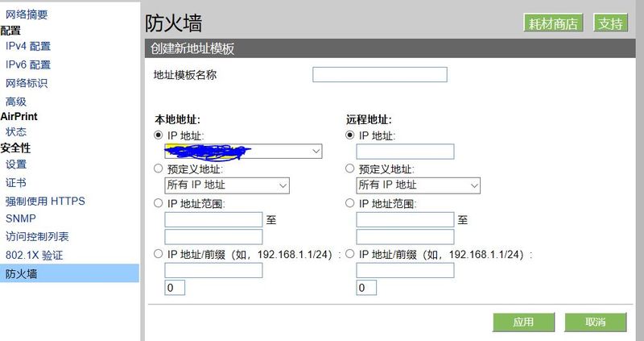This screenshot has height=341, width=644.
Task: Open SNMP settings page
Action: (20, 218)
